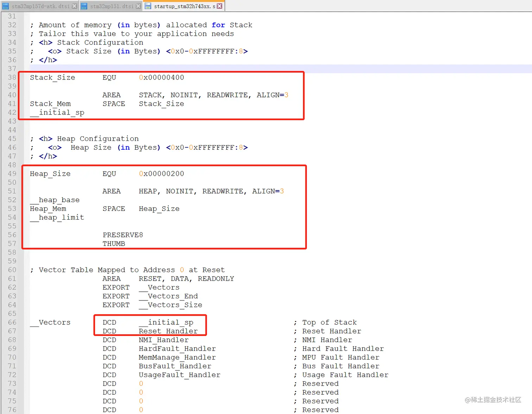Click 'Heap Configuration' comment text
The width and height of the screenshot is (532, 414).
pyautogui.click(x=98, y=139)
